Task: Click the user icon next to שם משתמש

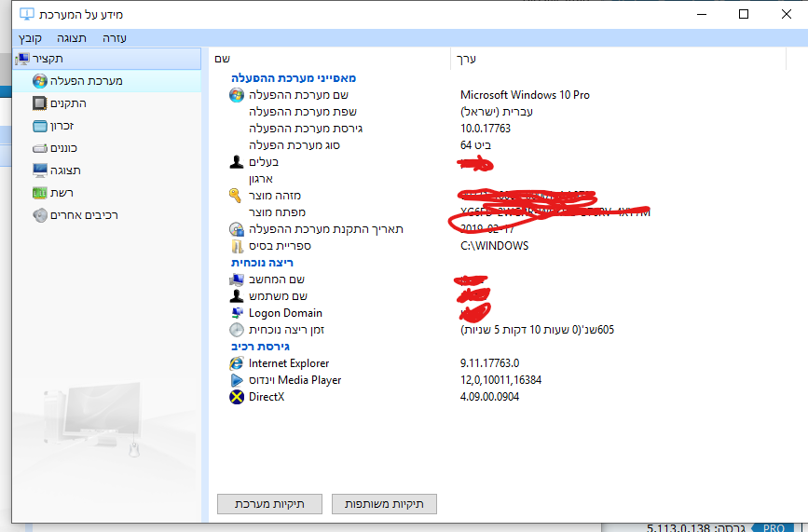Action: pos(237,296)
